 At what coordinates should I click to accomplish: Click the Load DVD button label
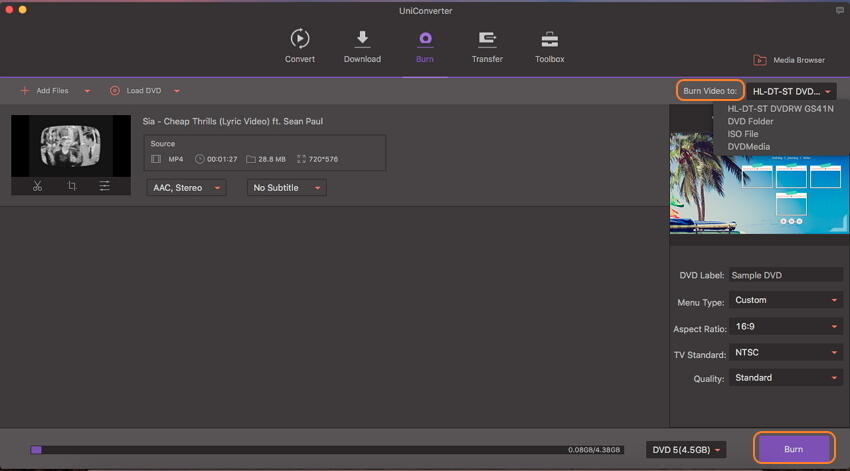[144, 91]
